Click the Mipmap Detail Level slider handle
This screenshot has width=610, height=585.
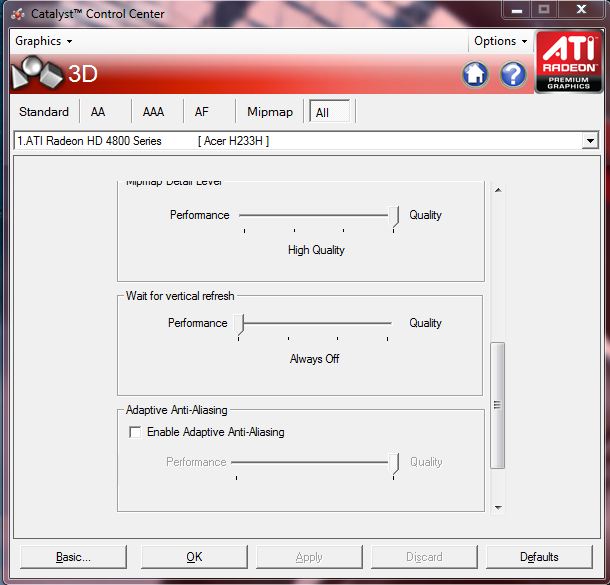click(394, 216)
